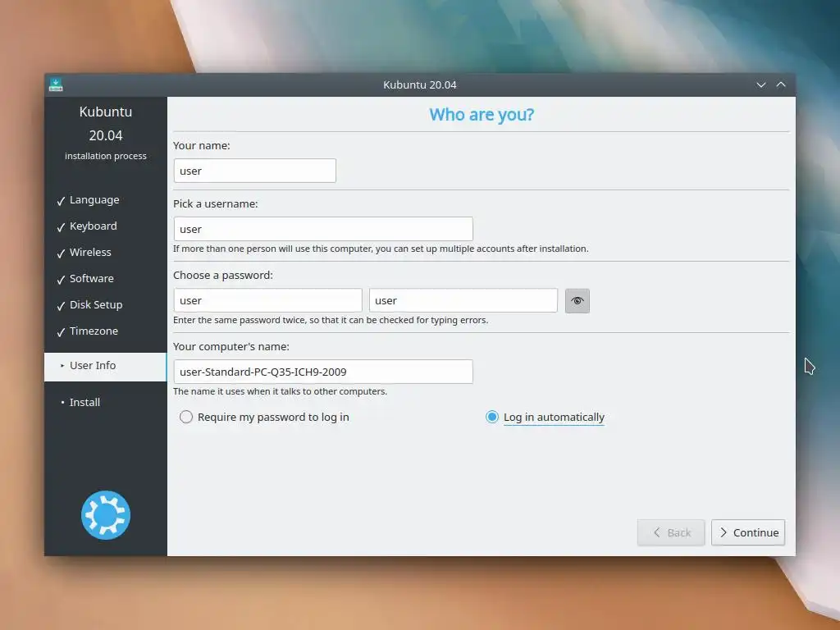Click the Who are you? heading
840x630 pixels.
482,115
